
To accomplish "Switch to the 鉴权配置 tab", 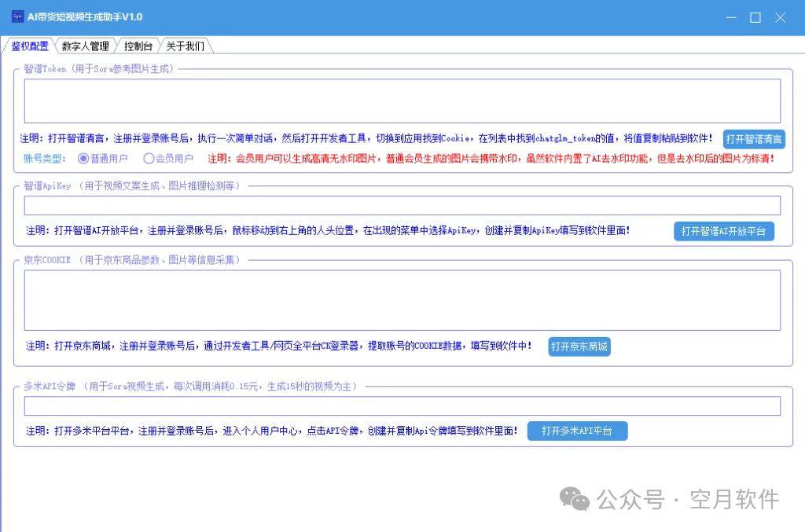I will 29,46.
